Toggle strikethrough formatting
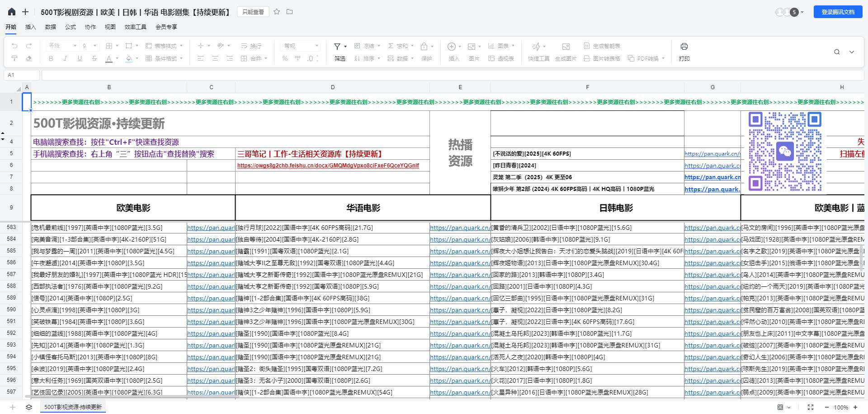 coord(94,58)
